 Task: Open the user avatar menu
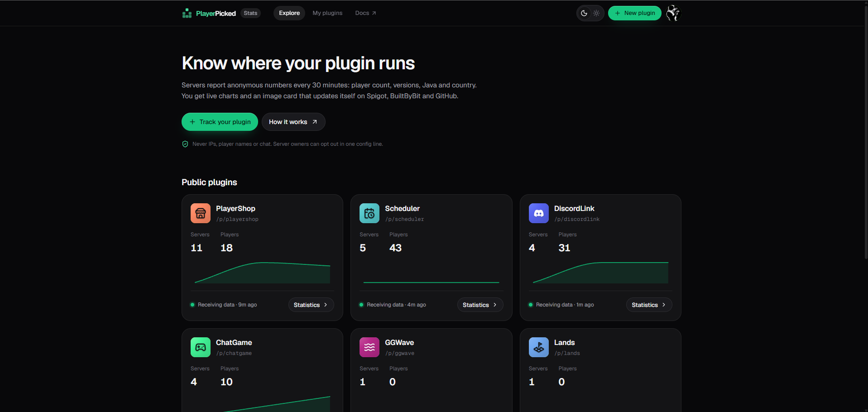673,13
